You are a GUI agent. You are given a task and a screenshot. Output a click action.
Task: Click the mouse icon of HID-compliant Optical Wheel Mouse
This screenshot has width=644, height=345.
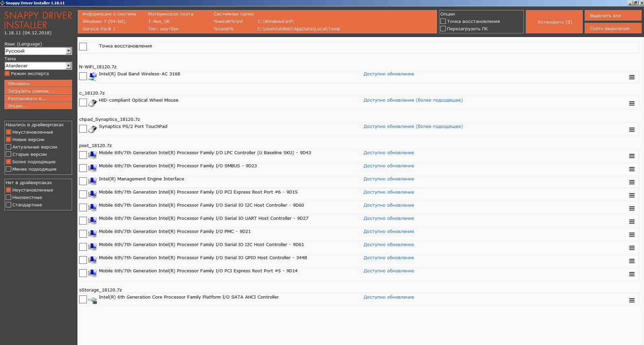pos(93,103)
